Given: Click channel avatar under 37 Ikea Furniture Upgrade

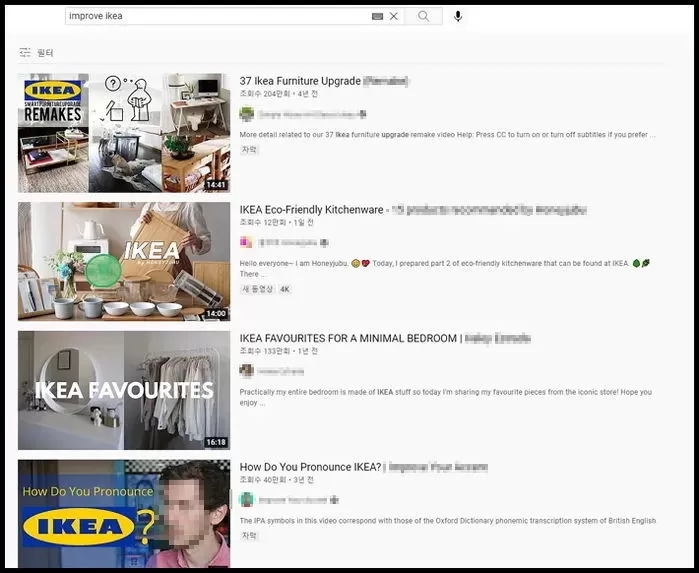Looking at the screenshot, I should 246,114.
